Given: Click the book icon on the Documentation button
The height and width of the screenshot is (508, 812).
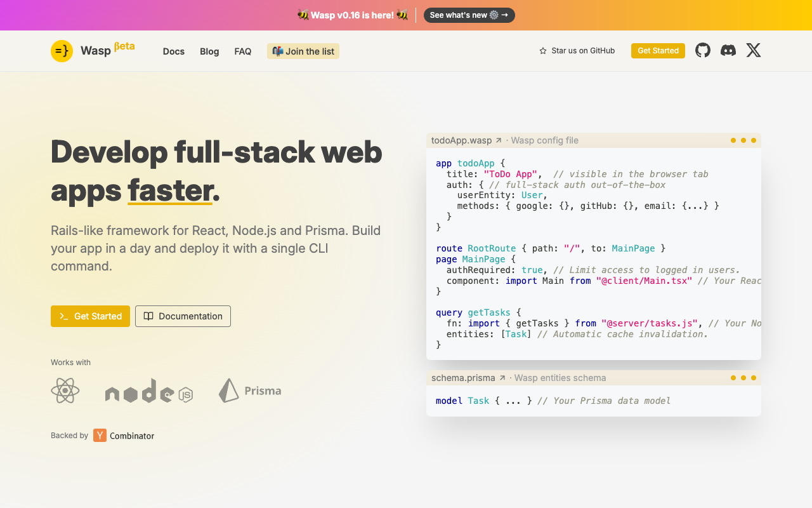Looking at the screenshot, I should point(148,316).
